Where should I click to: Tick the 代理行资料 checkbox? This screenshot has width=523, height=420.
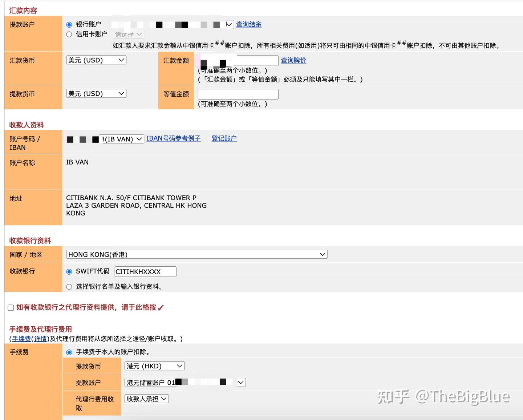tap(11, 308)
